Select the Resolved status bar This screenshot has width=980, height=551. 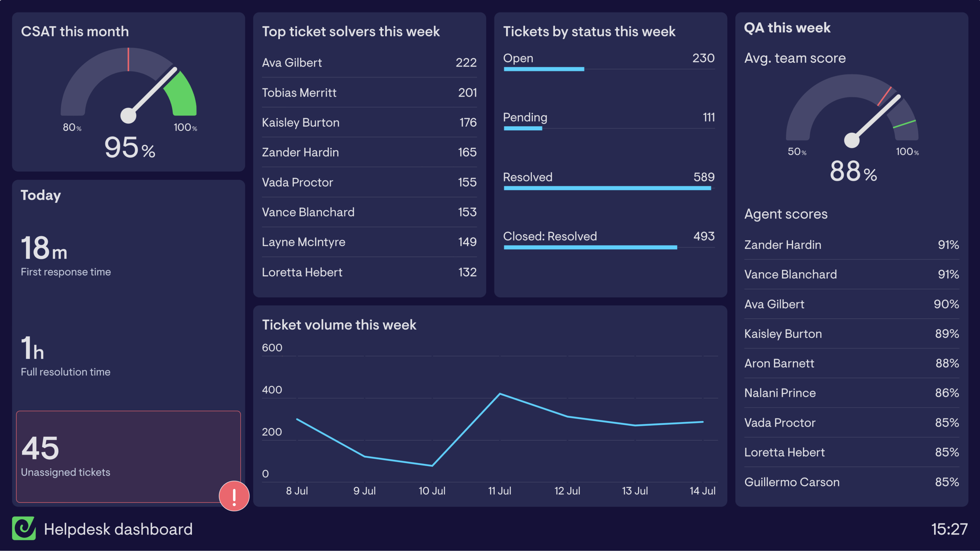tap(607, 188)
